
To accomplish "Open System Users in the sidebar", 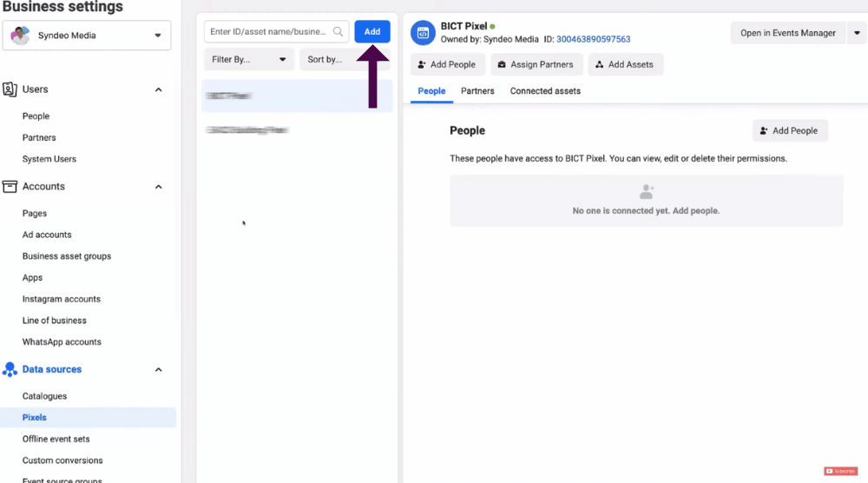I will pos(49,159).
